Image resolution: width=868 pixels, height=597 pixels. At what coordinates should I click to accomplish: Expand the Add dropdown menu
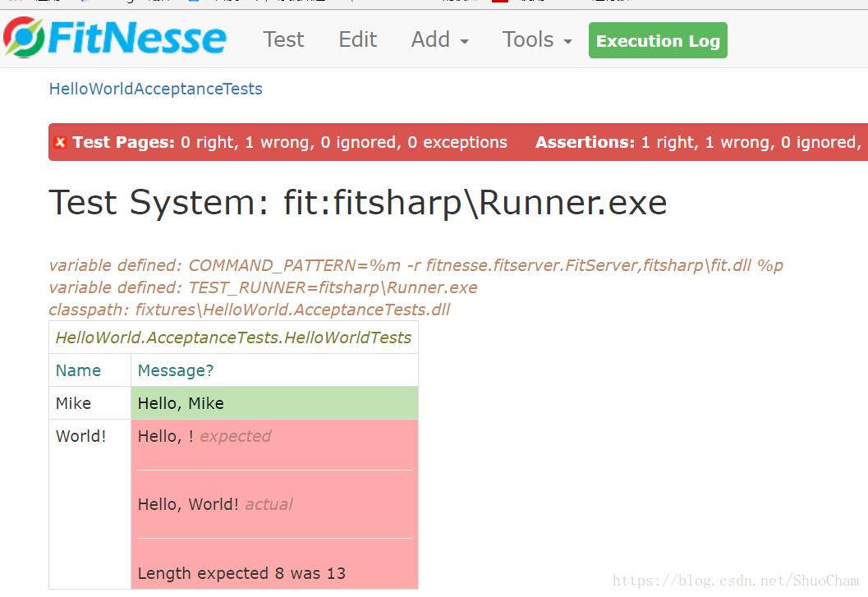tap(439, 40)
